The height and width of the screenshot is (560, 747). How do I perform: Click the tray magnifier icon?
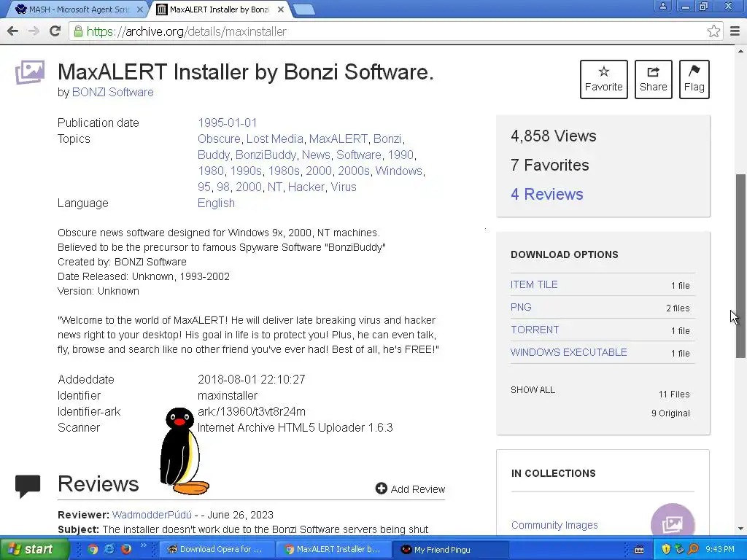pyautogui.click(x=693, y=549)
